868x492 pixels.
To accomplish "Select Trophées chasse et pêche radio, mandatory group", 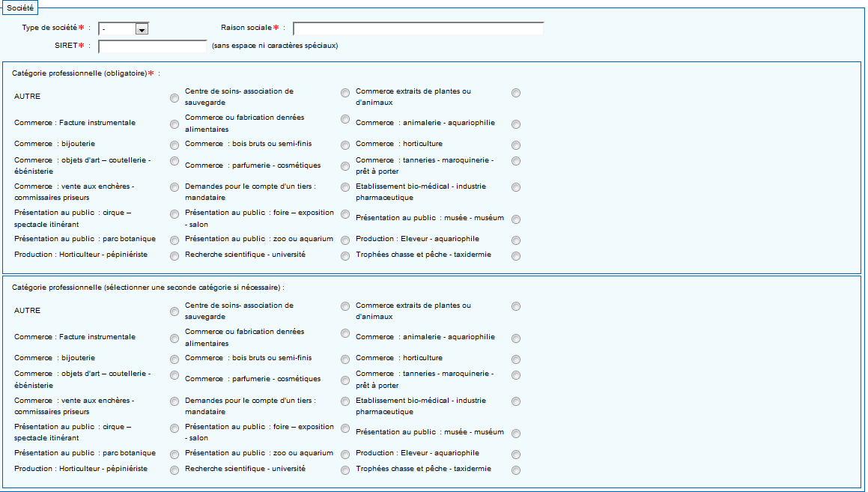I will 516,256.
